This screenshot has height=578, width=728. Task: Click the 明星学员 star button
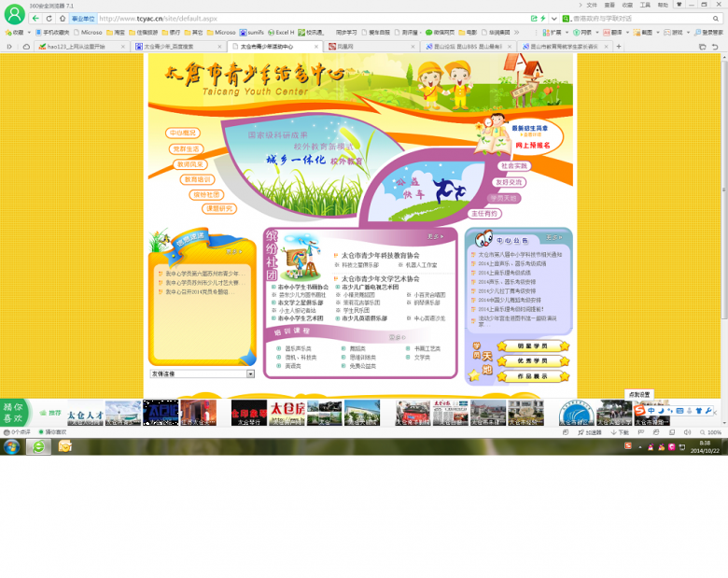click(x=533, y=346)
